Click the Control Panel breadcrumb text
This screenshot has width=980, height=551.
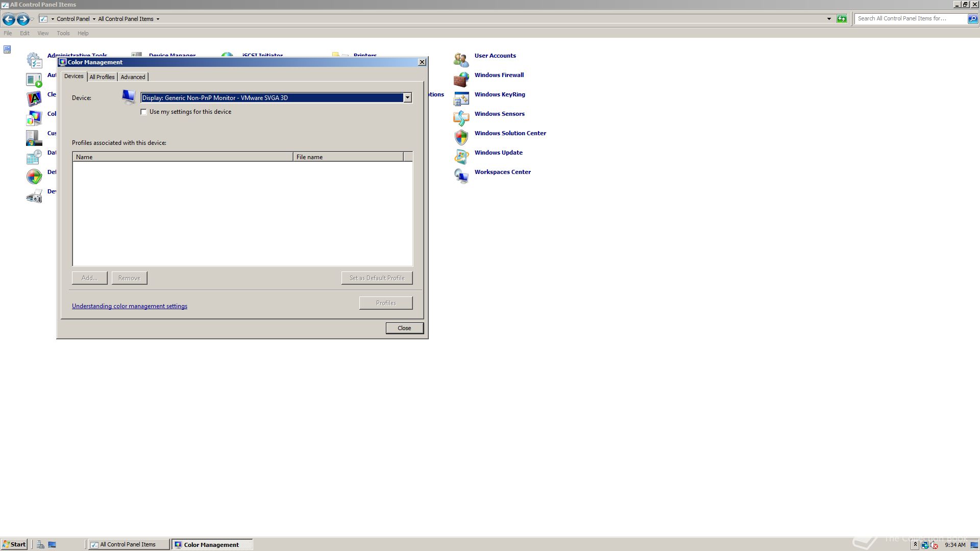click(x=73, y=19)
